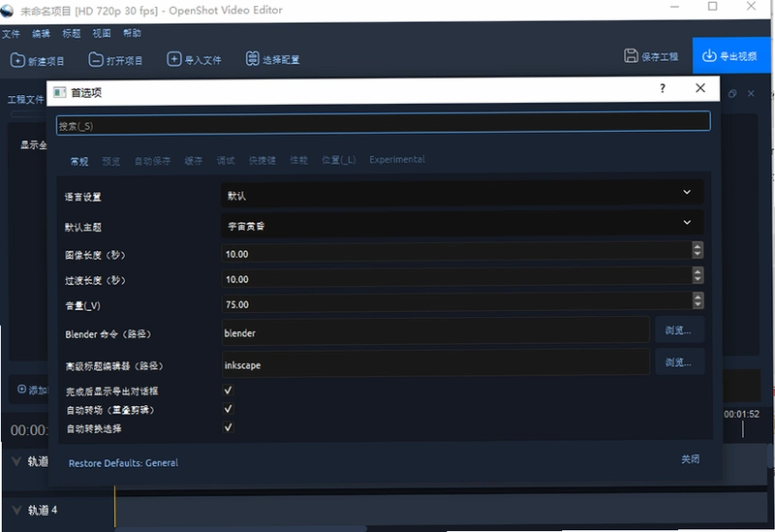This screenshot has width=775, height=532.
Task: Undock the 工程文件 panel with float icon
Action: (x=732, y=93)
